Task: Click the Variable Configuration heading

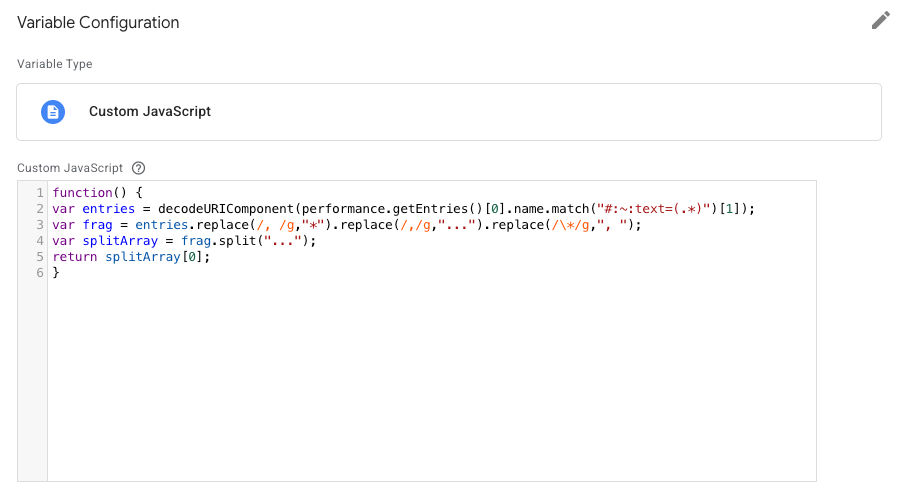Action: [x=98, y=22]
